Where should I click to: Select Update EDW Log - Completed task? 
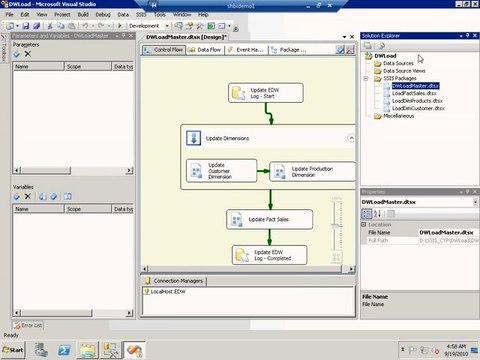pos(269,255)
